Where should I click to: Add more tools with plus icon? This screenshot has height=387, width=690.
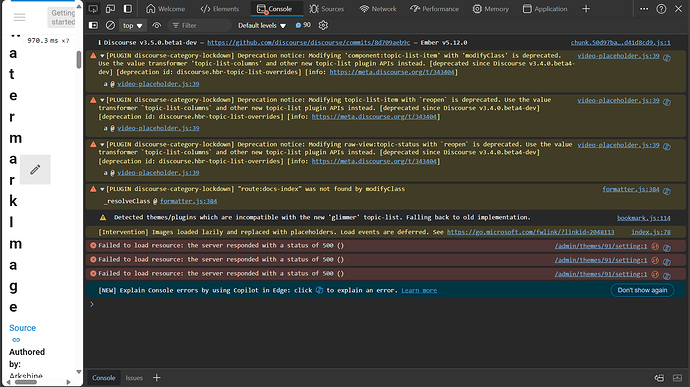pyautogui.click(x=586, y=9)
